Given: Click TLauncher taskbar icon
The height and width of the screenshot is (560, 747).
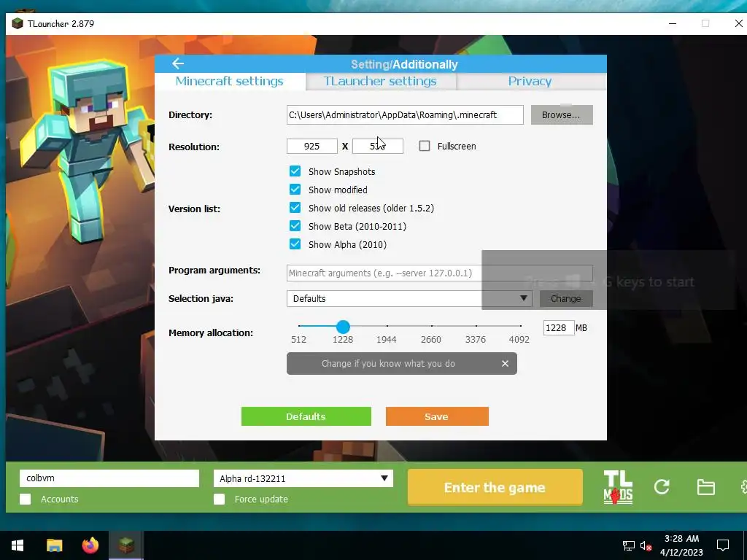Looking at the screenshot, I should tap(126, 545).
